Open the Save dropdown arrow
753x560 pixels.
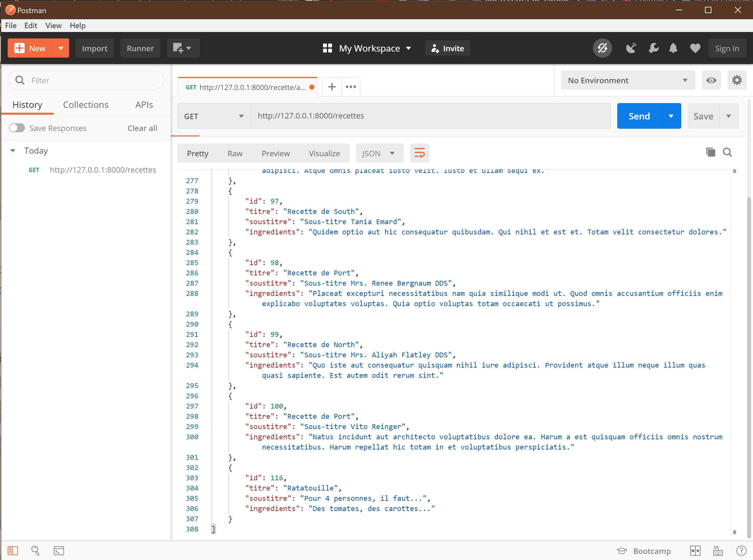coord(729,116)
